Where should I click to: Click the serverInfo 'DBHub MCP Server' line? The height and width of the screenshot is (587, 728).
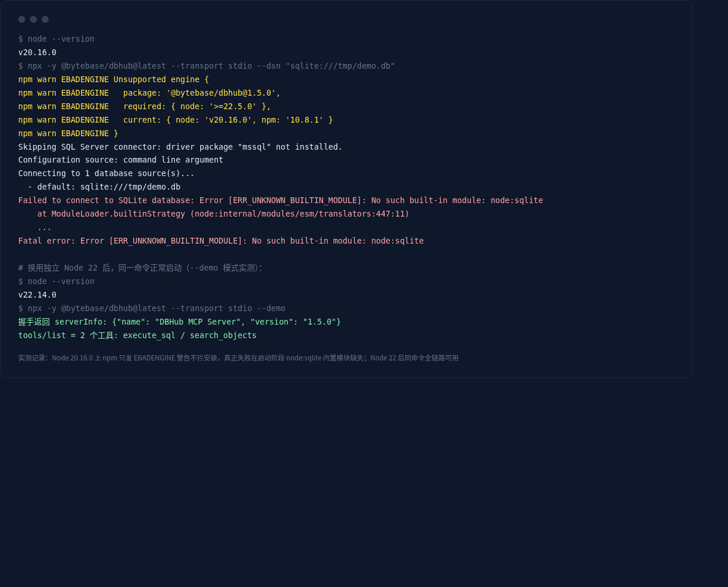pos(180,322)
